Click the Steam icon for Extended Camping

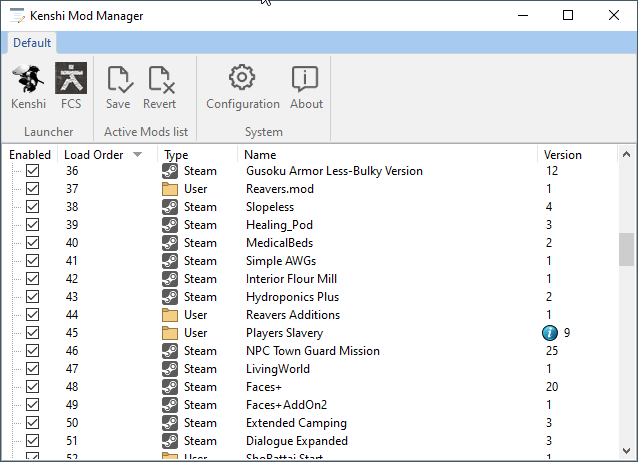pos(170,423)
